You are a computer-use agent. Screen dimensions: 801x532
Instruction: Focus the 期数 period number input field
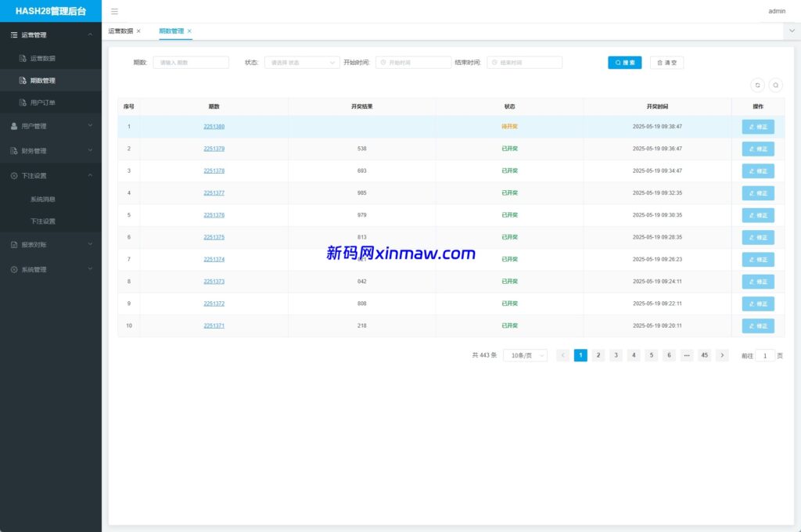(x=191, y=63)
